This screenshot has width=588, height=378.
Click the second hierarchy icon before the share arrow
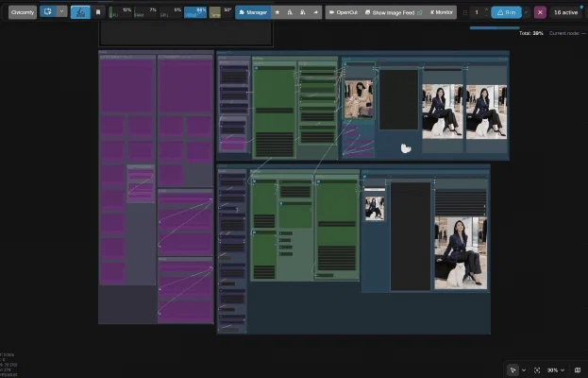pyautogui.click(x=303, y=12)
